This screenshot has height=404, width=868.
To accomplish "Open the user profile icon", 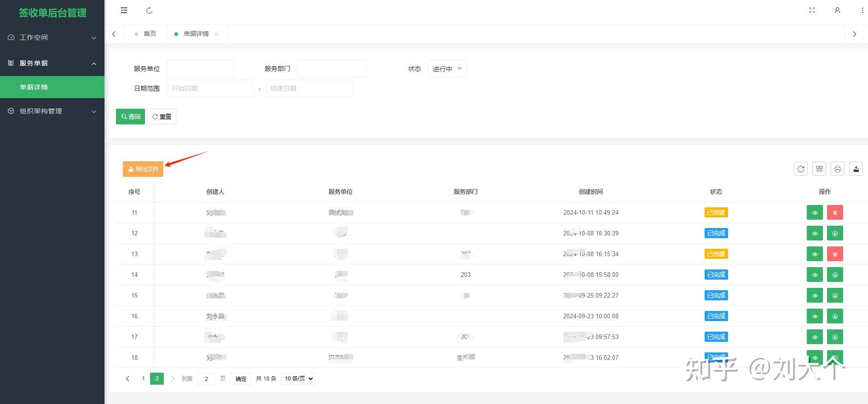I will 837,10.
